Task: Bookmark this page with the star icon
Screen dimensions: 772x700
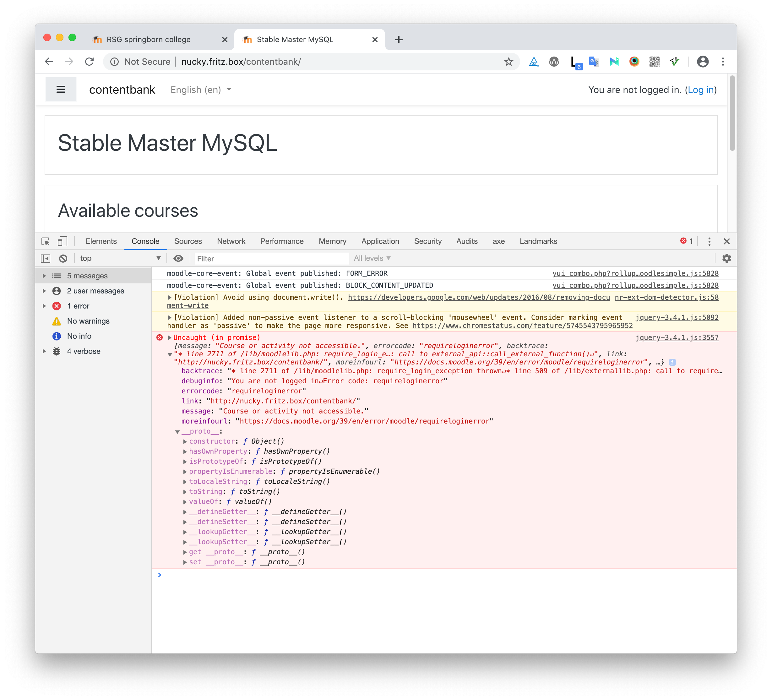Action: 508,62
